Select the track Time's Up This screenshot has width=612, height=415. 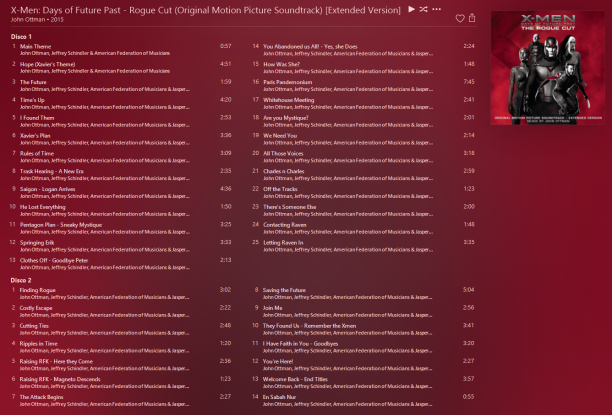32,100
